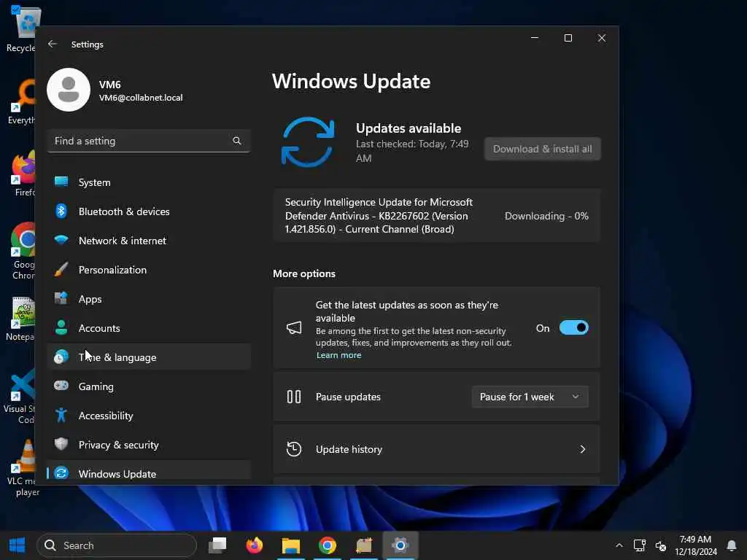Click the notification bell in system tray
Screen dimensions: 747x560
point(732,545)
